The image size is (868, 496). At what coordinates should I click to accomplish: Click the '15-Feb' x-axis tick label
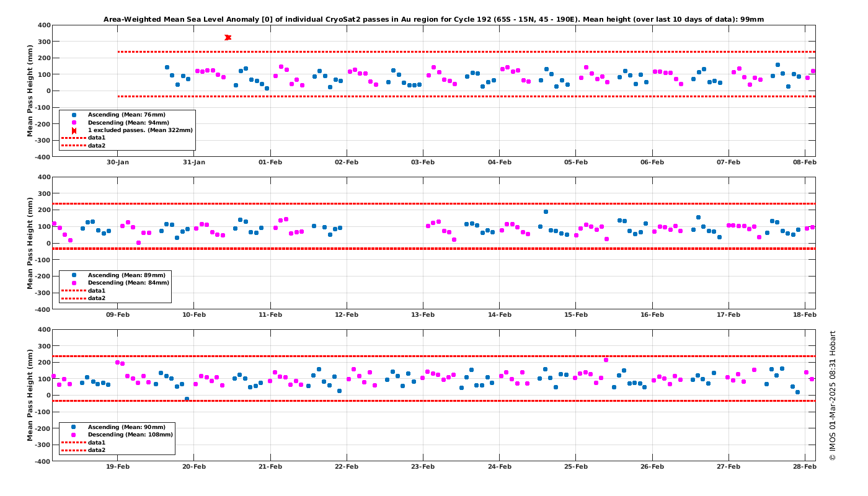pos(576,315)
